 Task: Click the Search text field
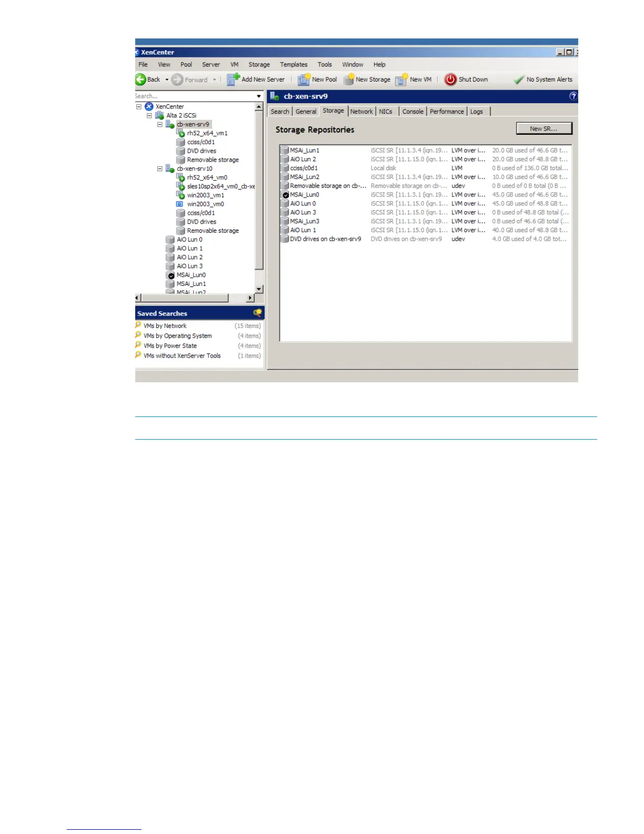click(195, 96)
